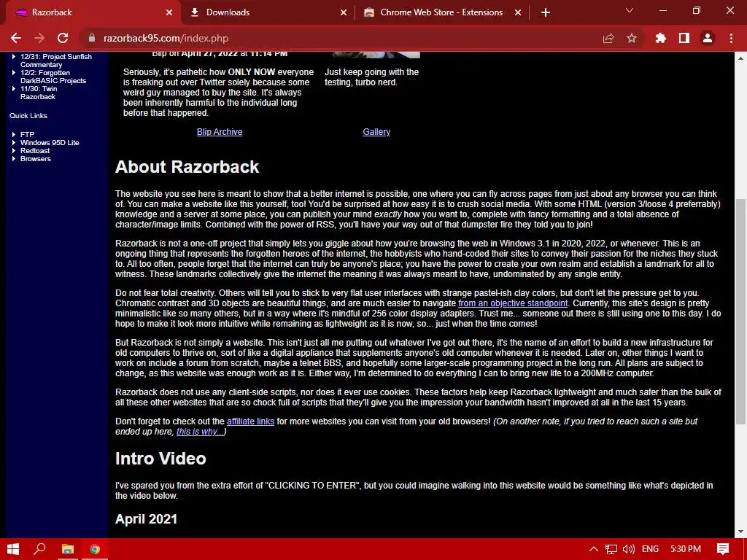The image size is (747, 560).
Task: Share this page via the share icon
Action: 608,38
